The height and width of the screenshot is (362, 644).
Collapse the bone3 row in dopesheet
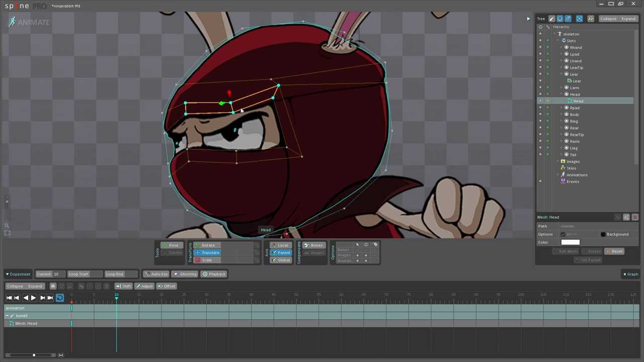pyautogui.click(x=7, y=316)
